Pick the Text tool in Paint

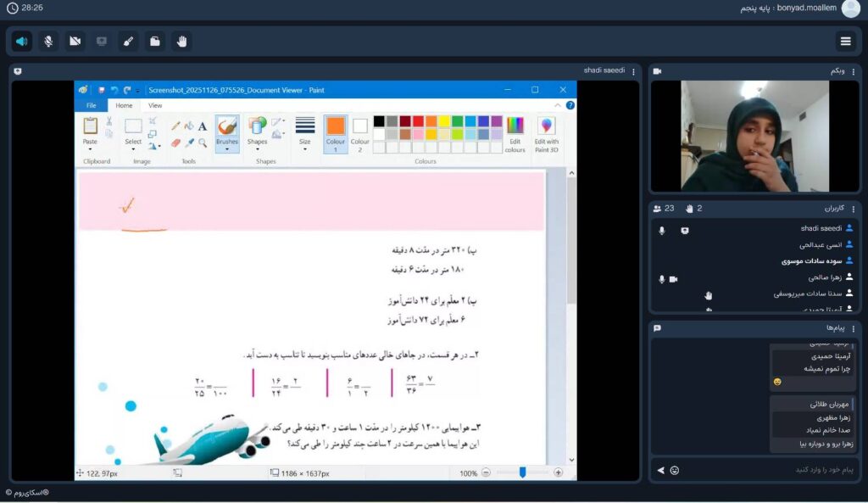[x=202, y=126]
